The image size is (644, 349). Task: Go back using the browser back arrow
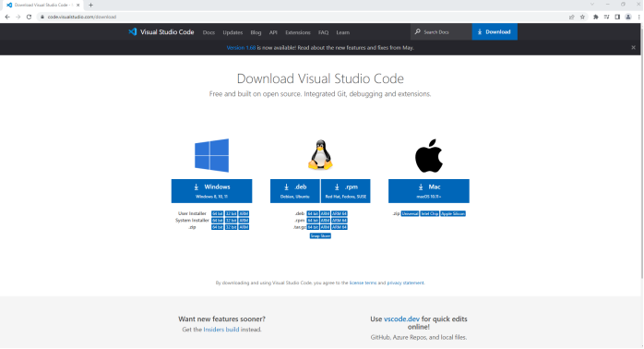[7, 17]
